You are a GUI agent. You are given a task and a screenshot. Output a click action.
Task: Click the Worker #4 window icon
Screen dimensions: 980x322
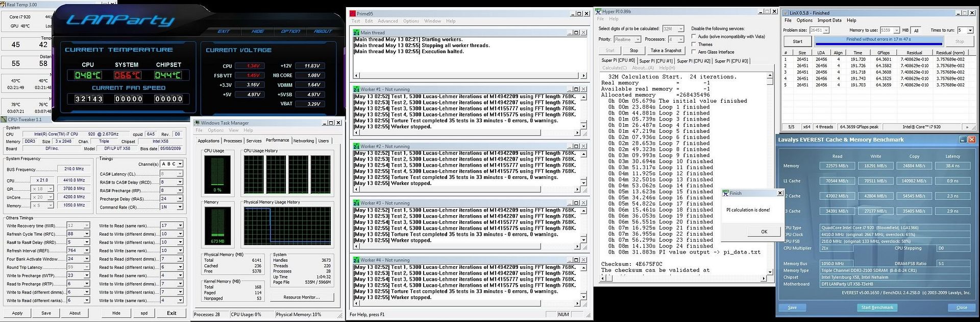356,260
